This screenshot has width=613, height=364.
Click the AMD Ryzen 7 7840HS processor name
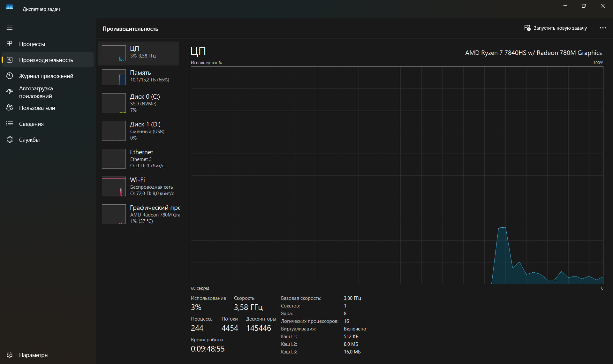tap(533, 53)
